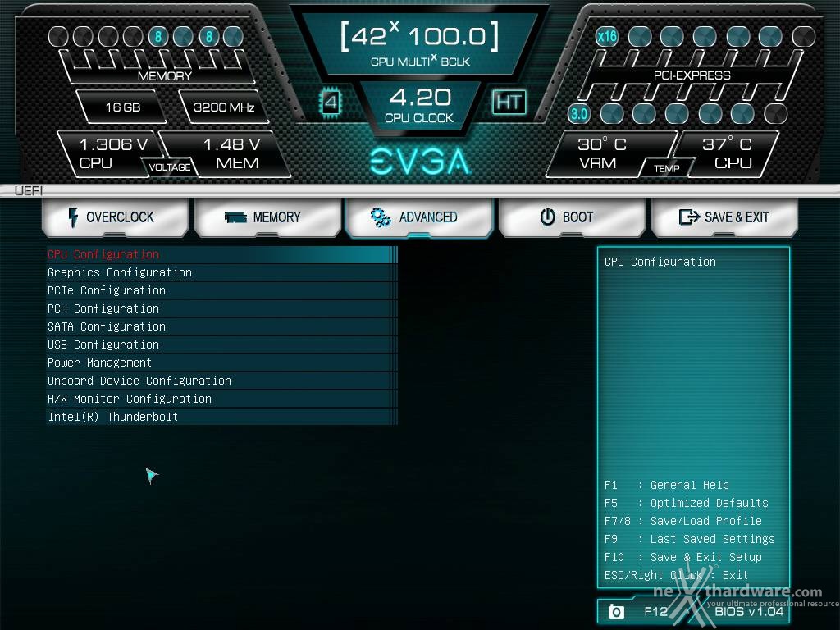The image size is (840, 630).
Task: Select Intel(R) Thunderbolt entry
Action: (221, 417)
